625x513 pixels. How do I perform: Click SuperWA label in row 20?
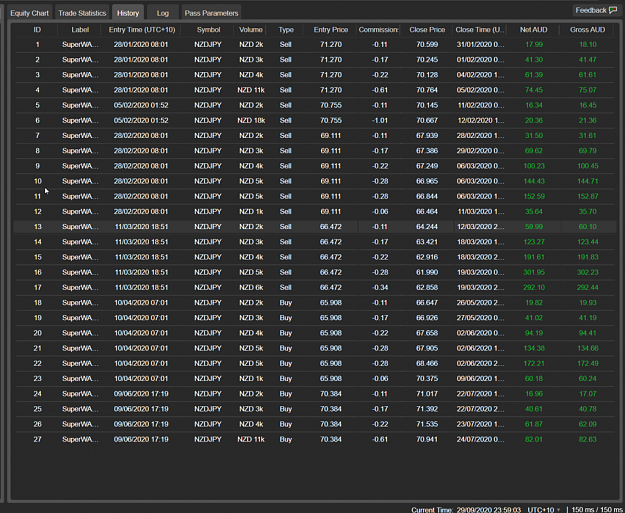click(x=80, y=333)
